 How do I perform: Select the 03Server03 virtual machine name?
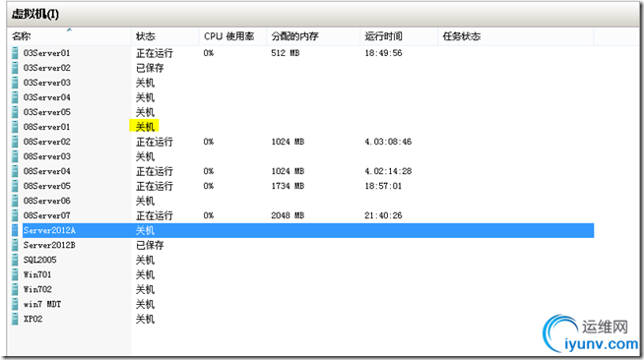tap(46, 83)
